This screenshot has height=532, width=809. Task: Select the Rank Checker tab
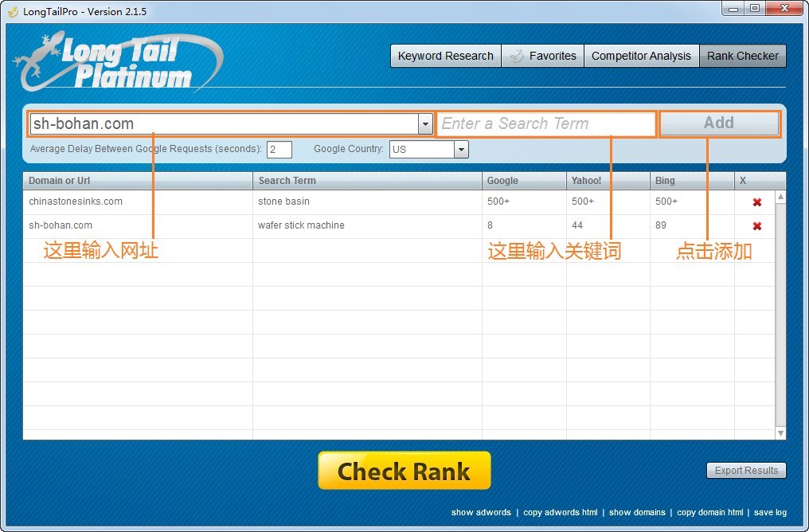pos(742,56)
